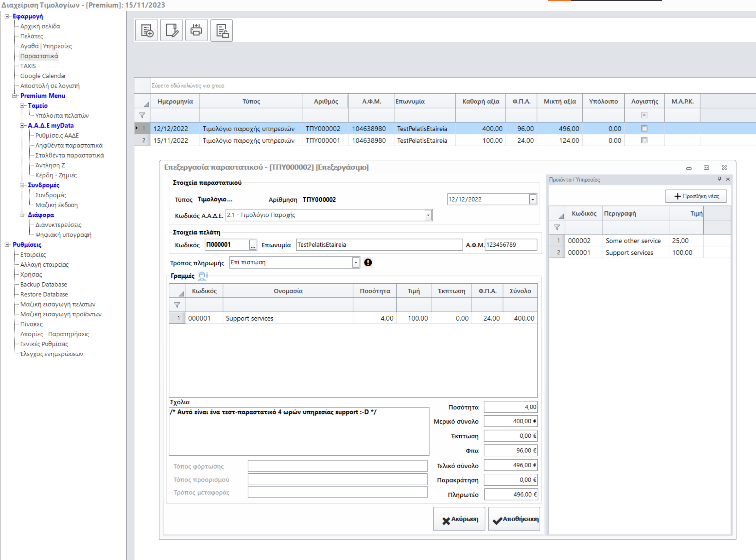Image resolution: width=756 pixels, height=560 pixels.
Task: Collapse the Α.Α.Δ.Ε myData tree node
Action: (x=22, y=125)
